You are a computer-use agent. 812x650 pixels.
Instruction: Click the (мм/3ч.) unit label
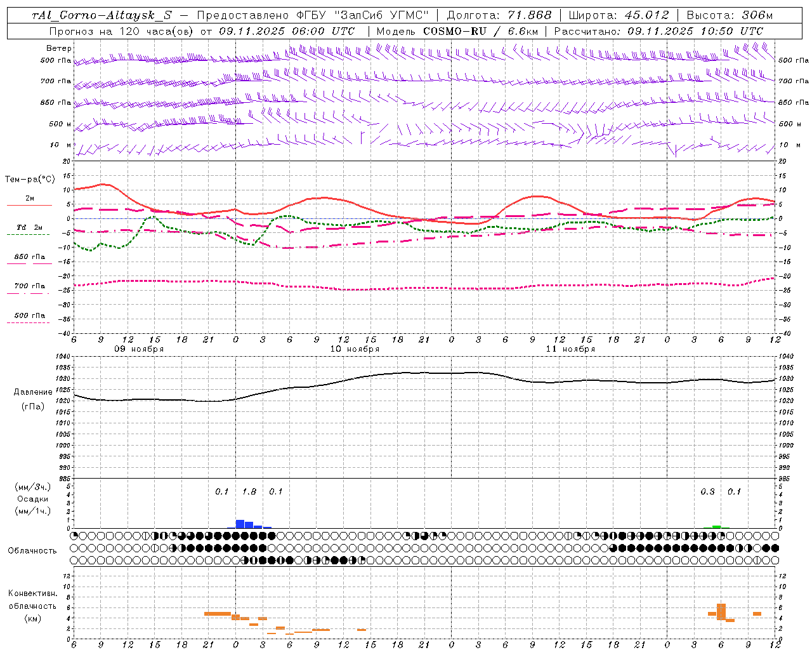[33, 487]
